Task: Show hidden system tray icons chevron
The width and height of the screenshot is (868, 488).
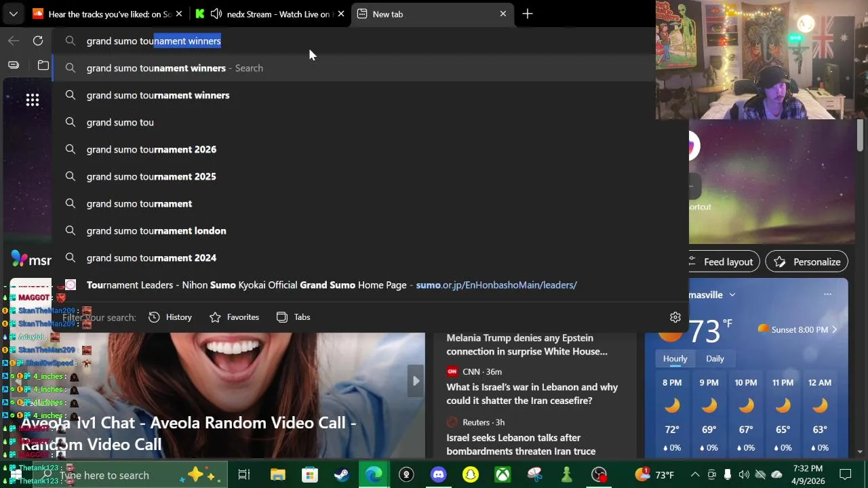Action: click(x=695, y=475)
